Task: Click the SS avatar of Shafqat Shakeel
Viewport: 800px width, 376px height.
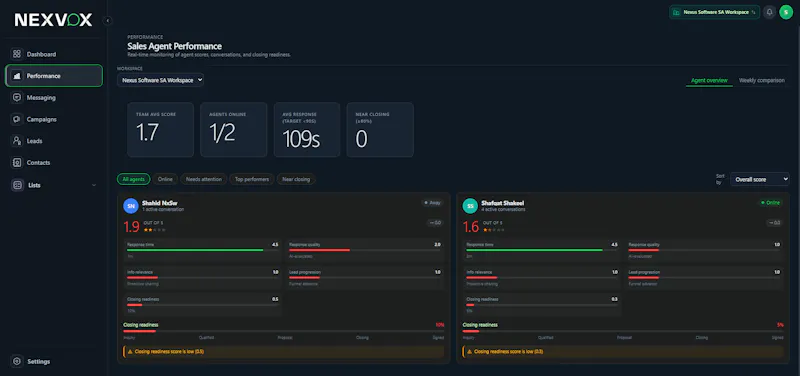Action: pyautogui.click(x=470, y=206)
